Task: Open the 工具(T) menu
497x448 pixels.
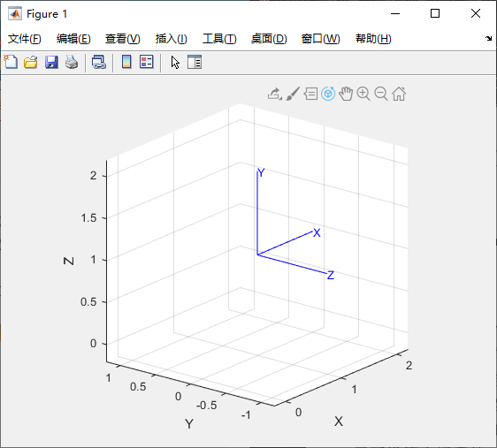Action: [219, 39]
